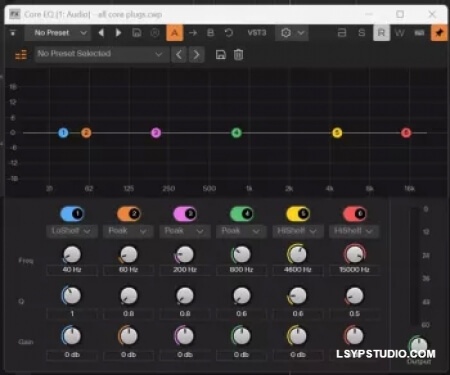
Task: Open band 1 LoShelf type dropdown
Action: (x=72, y=231)
